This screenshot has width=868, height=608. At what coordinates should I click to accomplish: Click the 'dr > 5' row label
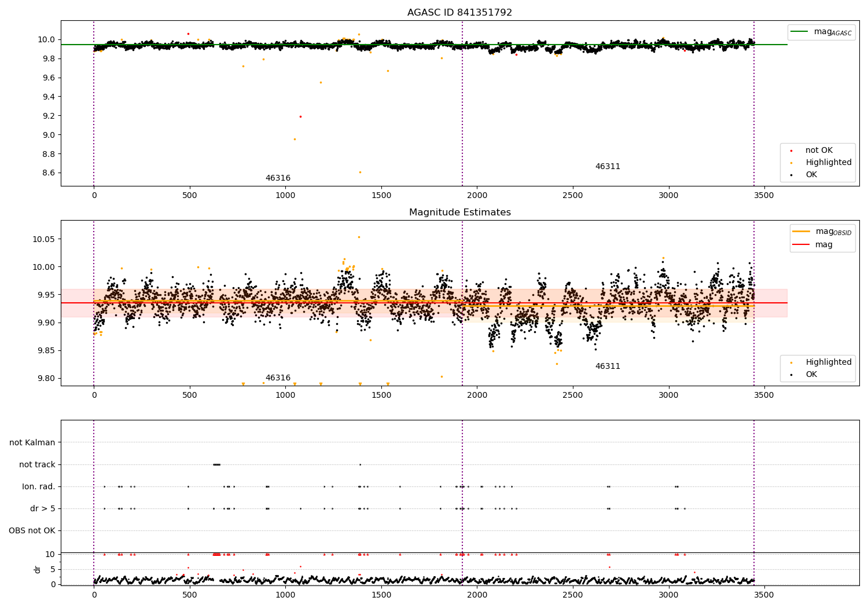[x=43, y=508]
